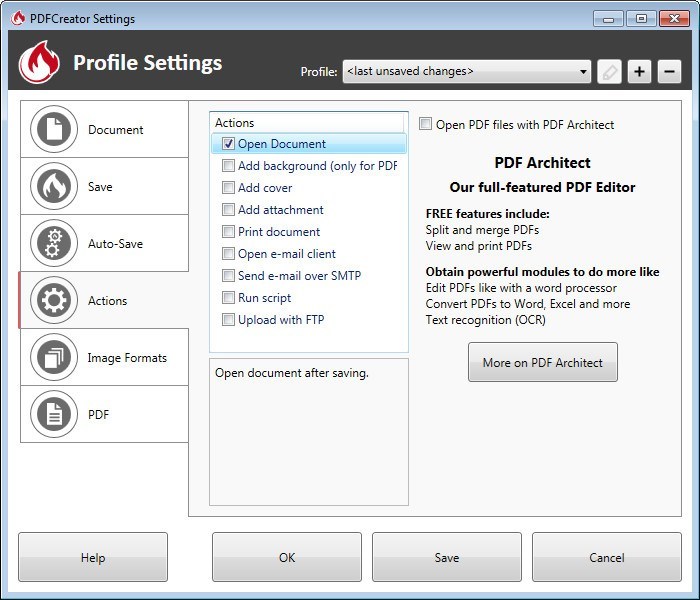Viewport: 700px width, 600px height.
Task: Click the 'Open document after saving.' description
Action: tap(292, 373)
